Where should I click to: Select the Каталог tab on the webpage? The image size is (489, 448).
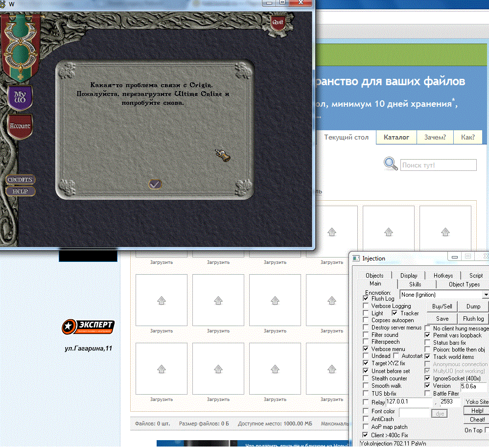pyautogui.click(x=396, y=138)
